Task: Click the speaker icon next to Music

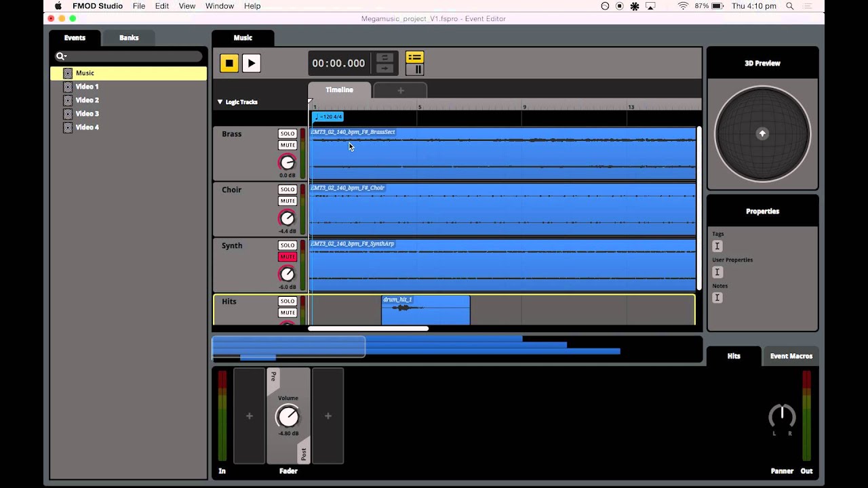Action: 68,73
